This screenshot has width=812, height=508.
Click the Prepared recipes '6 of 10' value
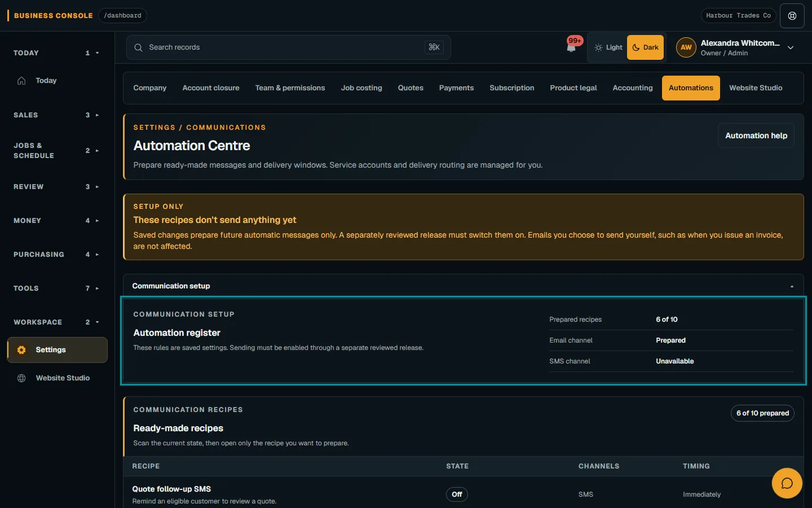click(x=667, y=319)
